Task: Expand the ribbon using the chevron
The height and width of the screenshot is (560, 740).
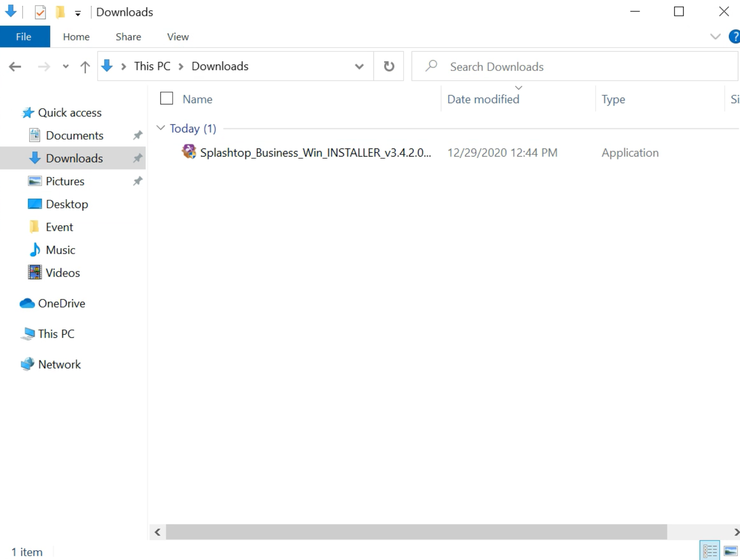Action: click(x=715, y=37)
